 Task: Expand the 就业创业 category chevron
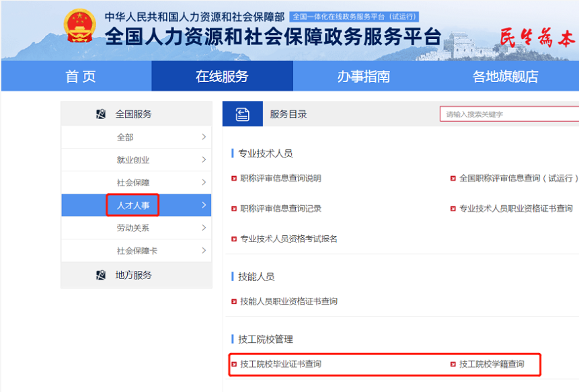pos(204,159)
